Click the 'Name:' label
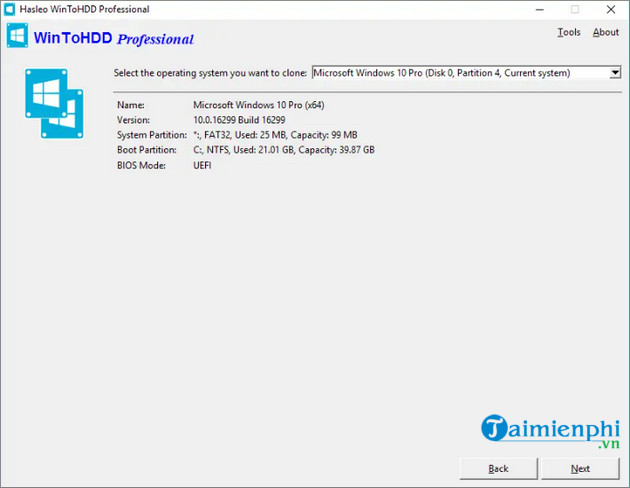630x488 pixels. click(131, 105)
